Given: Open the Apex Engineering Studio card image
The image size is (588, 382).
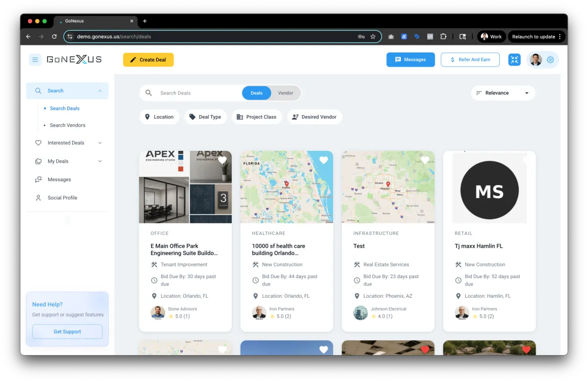Looking at the screenshot, I should pos(185,187).
